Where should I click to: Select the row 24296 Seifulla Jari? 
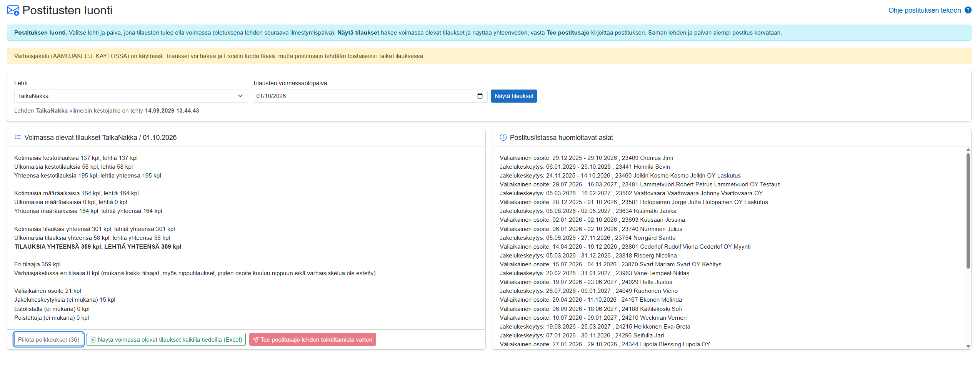(x=582, y=335)
